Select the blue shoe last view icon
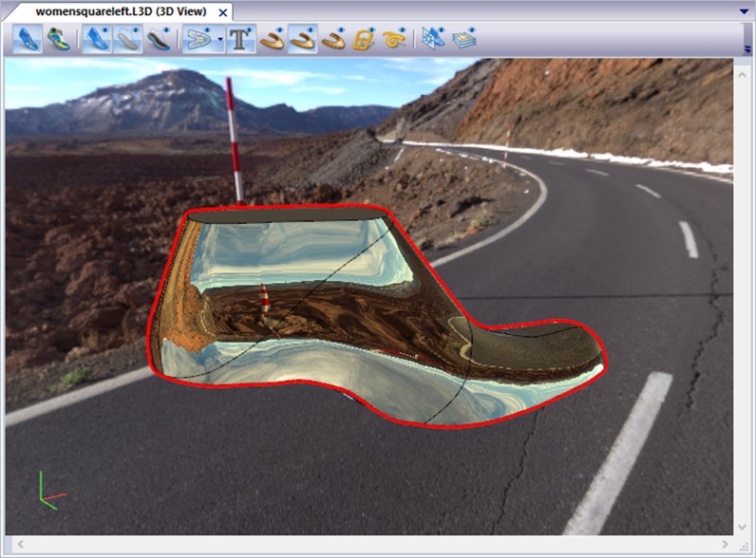 pos(28,39)
